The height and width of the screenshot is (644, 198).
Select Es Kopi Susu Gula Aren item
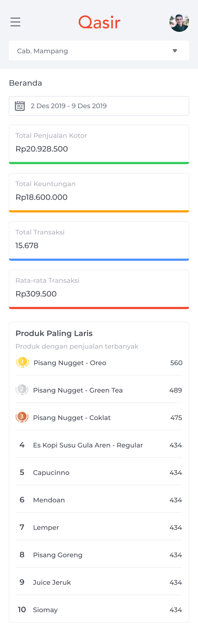[x=99, y=445]
